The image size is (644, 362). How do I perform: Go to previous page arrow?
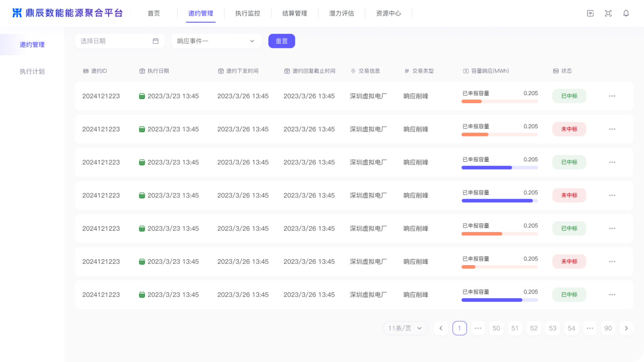(441, 328)
